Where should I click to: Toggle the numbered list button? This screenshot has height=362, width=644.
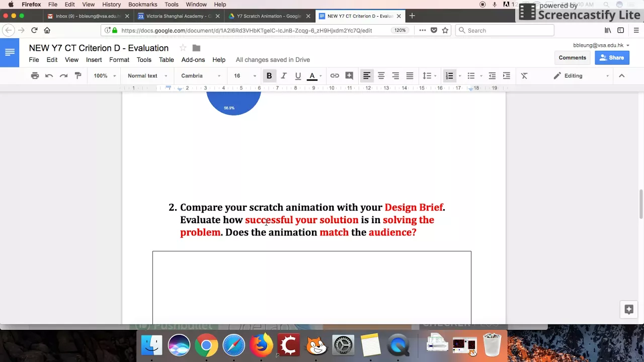point(449,76)
